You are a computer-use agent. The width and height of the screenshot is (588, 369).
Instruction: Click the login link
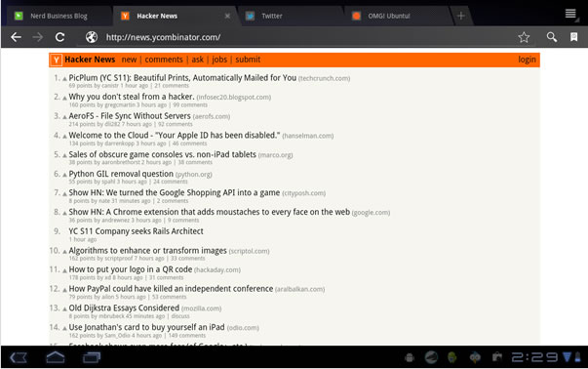[527, 60]
